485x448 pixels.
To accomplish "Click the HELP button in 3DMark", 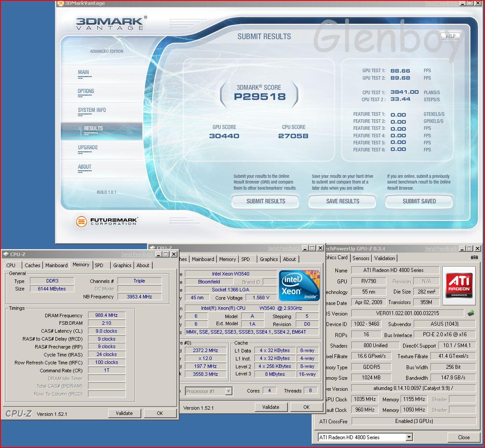I will [x=450, y=36].
